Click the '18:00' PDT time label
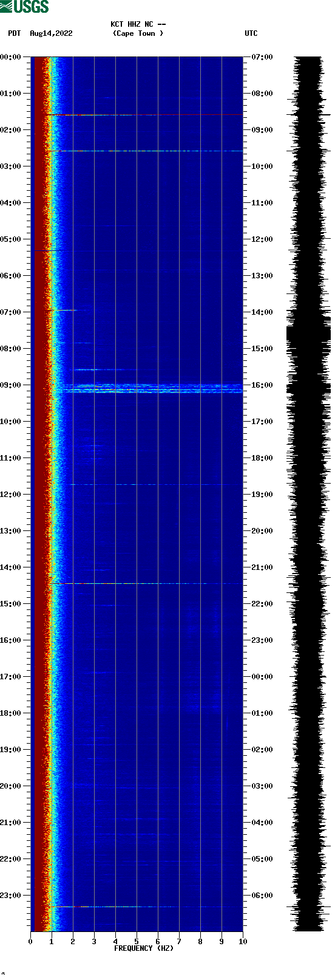This screenshot has width=335, height=980. click(10, 713)
